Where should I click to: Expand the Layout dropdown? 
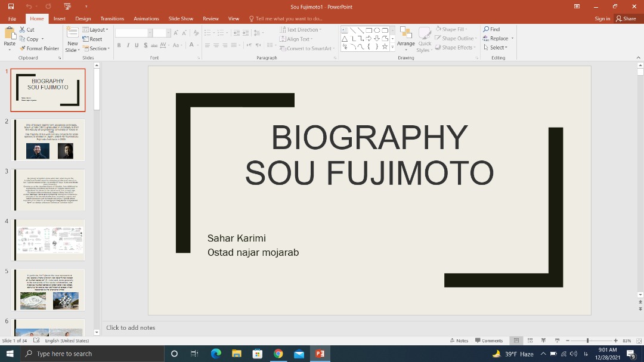(x=97, y=29)
